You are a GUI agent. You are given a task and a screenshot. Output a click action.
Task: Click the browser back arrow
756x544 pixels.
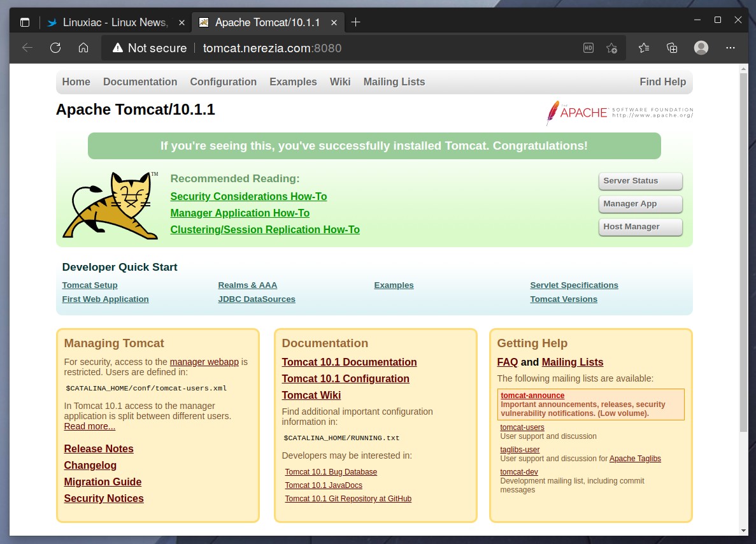tap(27, 48)
